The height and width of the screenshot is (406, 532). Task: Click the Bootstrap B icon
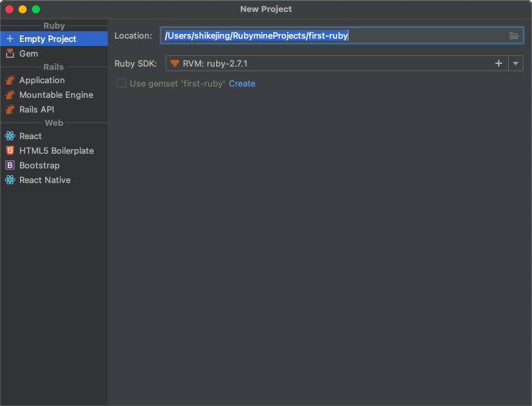(x=10, y=165)
